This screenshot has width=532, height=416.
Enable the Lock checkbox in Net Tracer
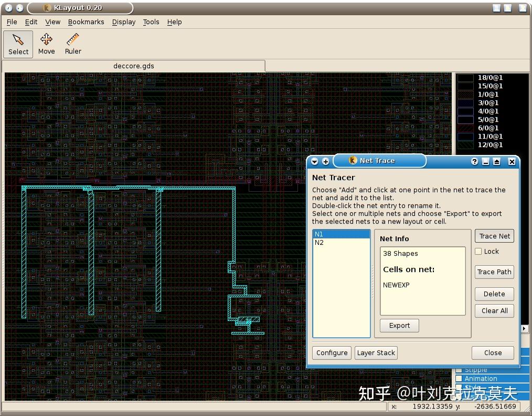coord(478,251)
